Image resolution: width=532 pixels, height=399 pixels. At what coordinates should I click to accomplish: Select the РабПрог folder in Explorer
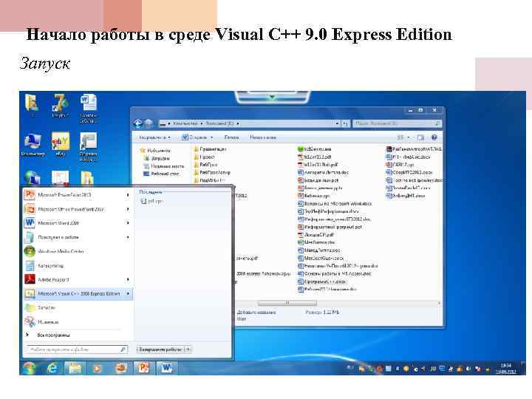click(x=205, y=165)
